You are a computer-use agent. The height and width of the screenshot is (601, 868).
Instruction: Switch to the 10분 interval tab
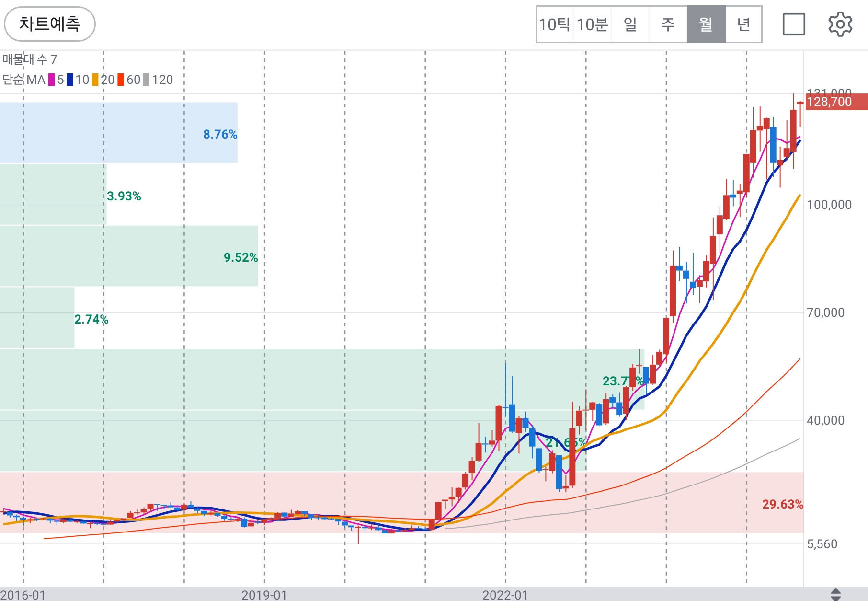click(592, 24)
